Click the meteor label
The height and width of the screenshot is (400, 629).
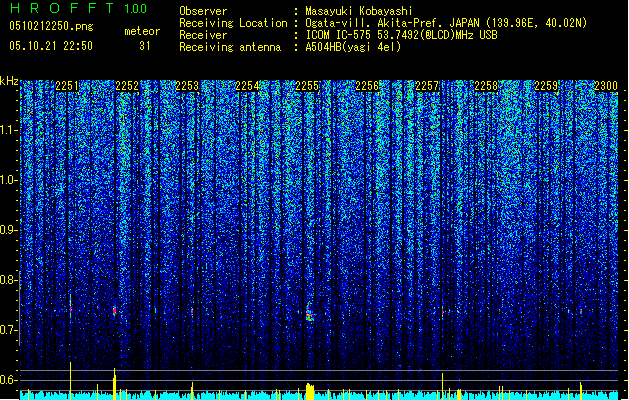142,31
